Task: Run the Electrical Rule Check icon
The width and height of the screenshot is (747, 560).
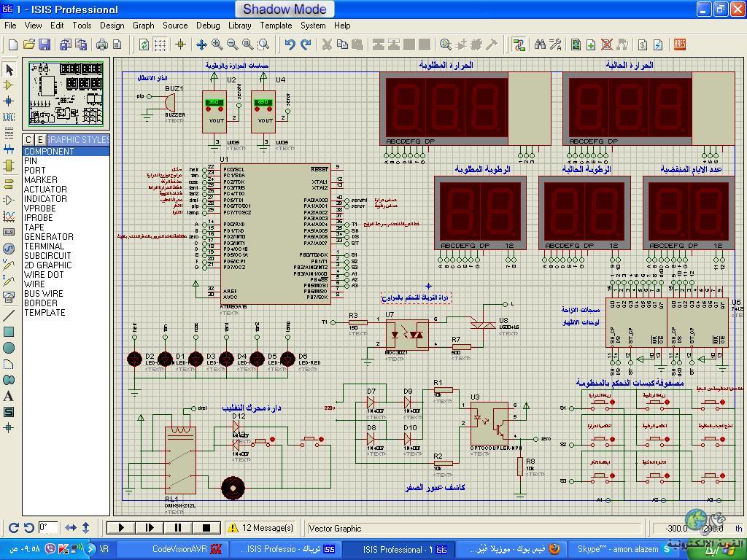Action: (x=658, y=44)
